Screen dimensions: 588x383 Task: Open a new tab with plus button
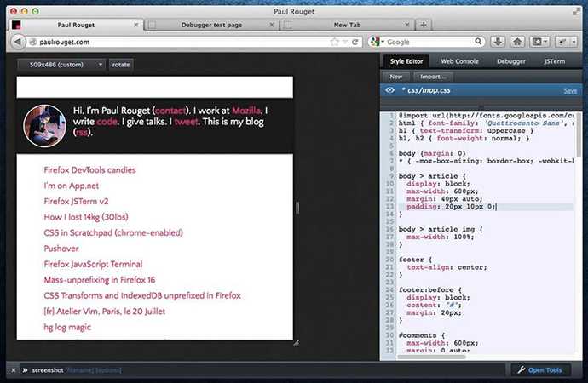click(424, 26)
